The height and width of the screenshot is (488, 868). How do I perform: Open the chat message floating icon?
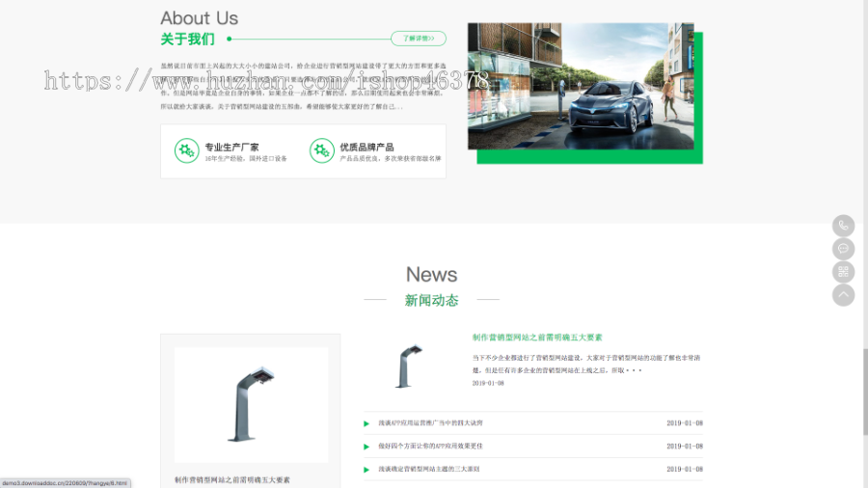(843, 249)
